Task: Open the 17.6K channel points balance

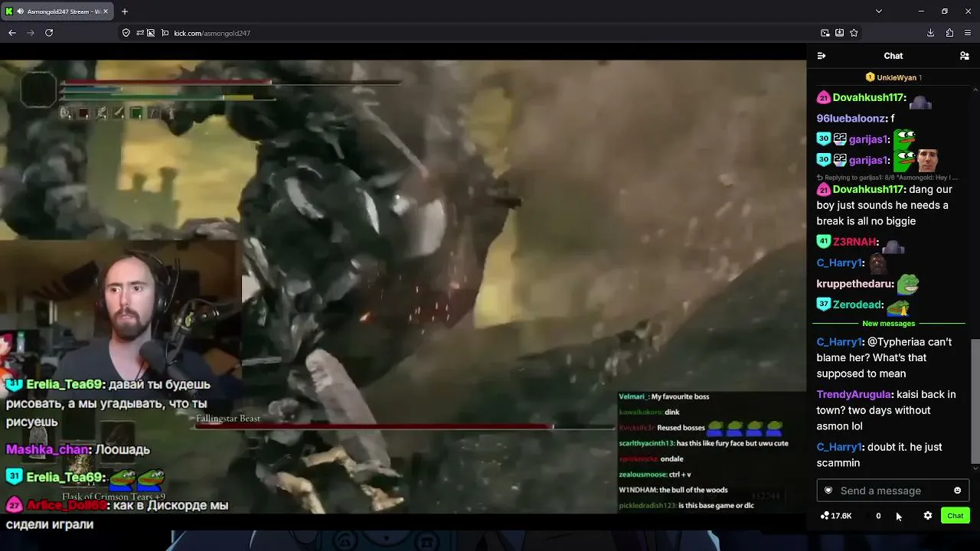Action: (836, 516)
